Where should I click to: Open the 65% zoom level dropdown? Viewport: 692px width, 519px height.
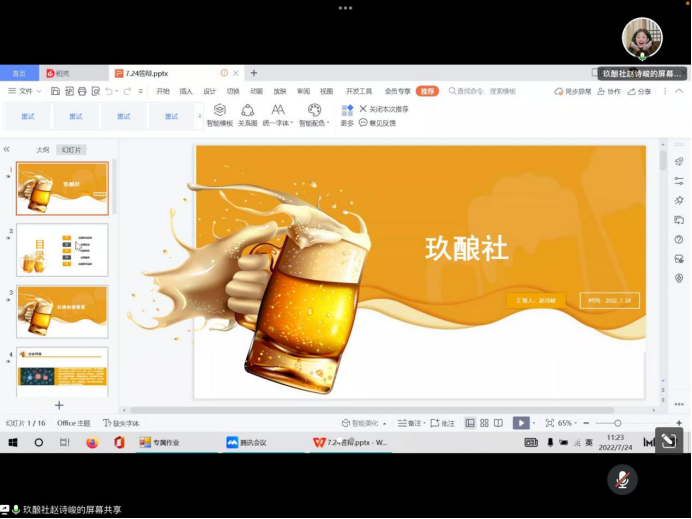(567, 423)
